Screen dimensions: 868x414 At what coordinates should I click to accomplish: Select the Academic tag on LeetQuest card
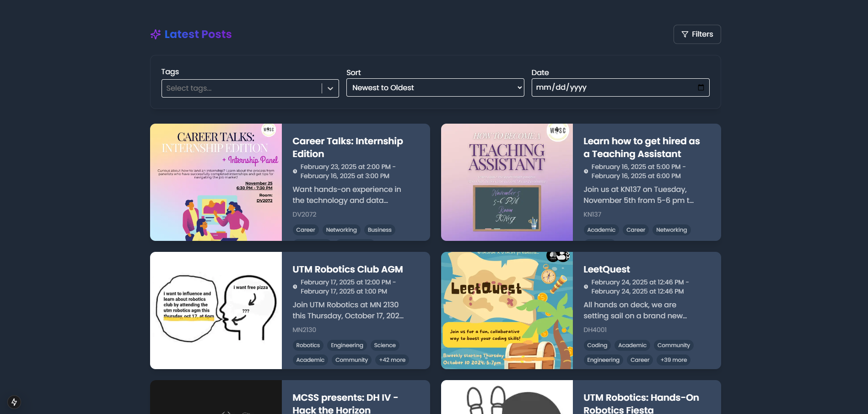click(x=632, y=345)
